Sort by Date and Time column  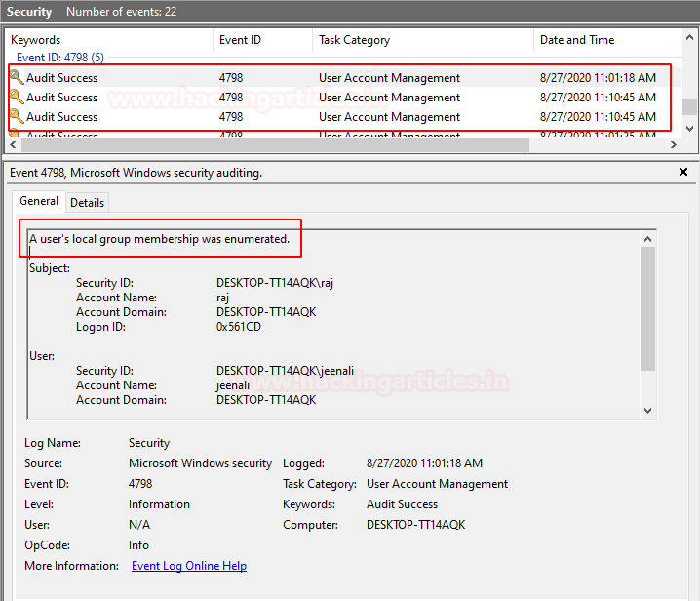click(x=607, y=40)
